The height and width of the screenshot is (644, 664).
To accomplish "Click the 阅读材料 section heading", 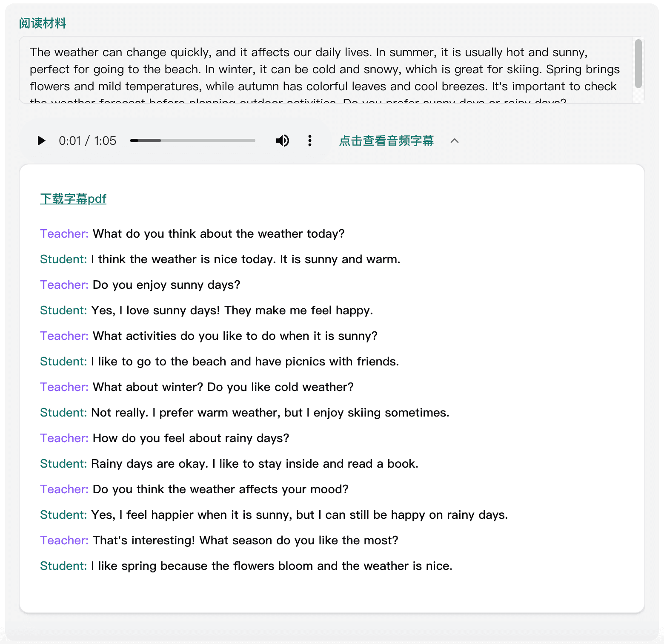I will click(x=43, y=23).
